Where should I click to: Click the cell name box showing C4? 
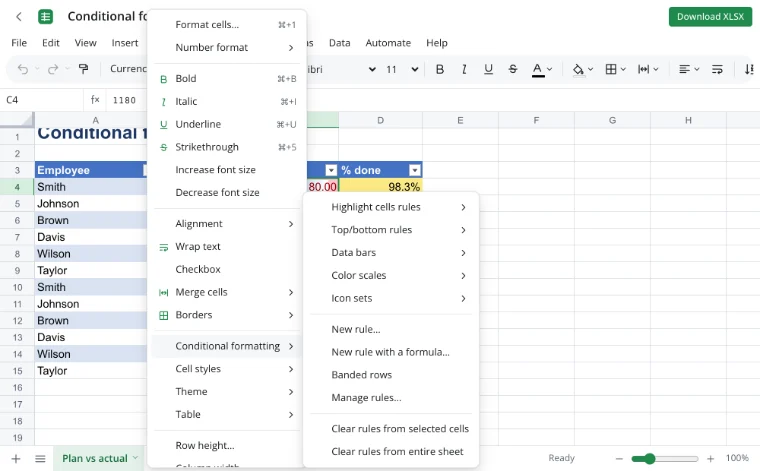(x=42, y=100)
